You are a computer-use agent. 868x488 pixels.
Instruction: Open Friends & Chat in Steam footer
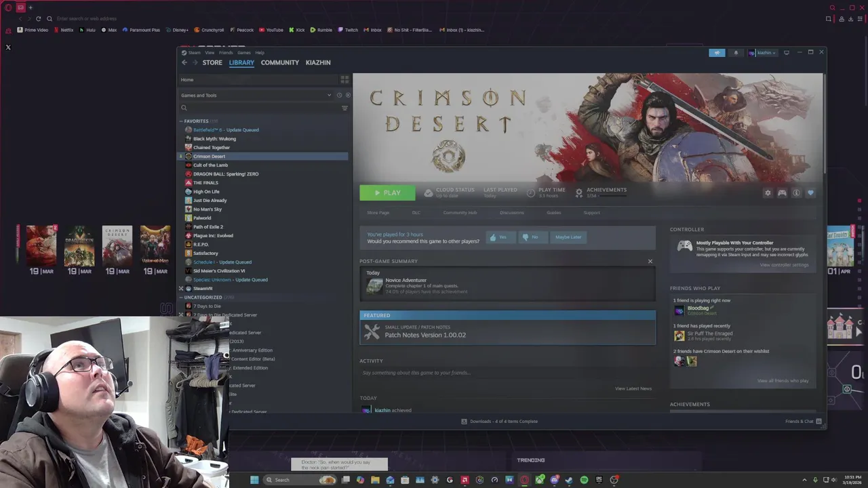click(x=804, y=422)
